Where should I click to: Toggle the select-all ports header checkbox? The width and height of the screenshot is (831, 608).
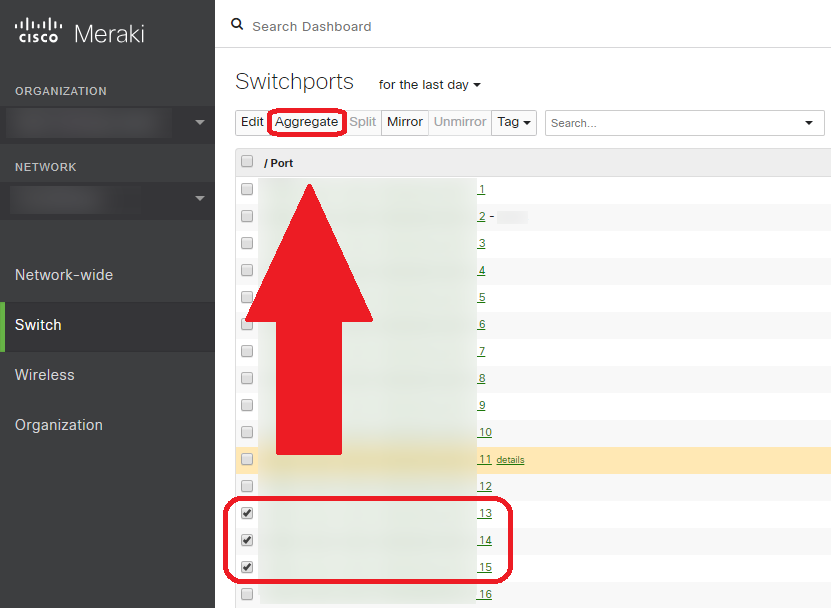coord(247,161)
